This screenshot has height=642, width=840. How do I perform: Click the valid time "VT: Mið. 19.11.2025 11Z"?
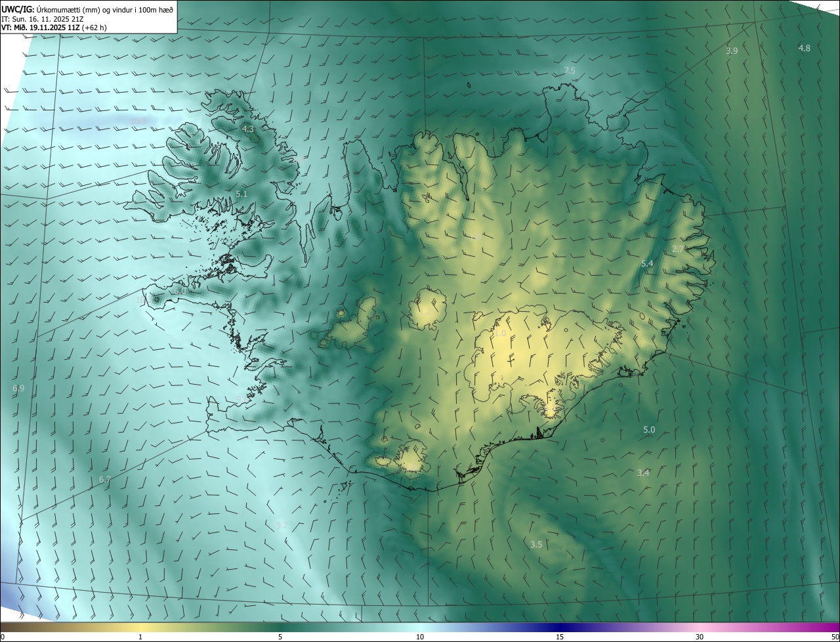click(41, 28)
